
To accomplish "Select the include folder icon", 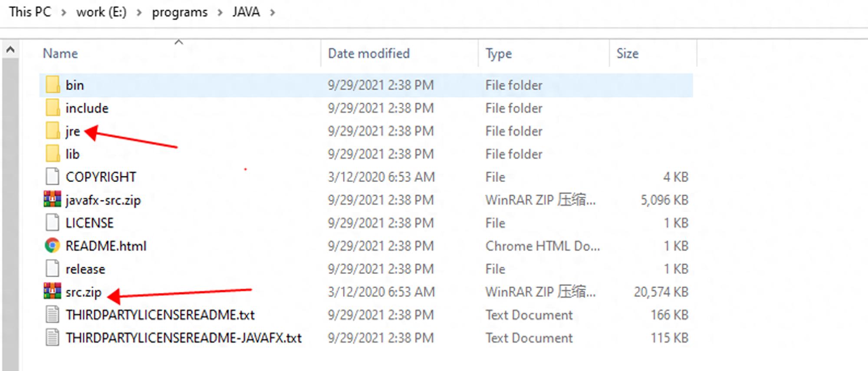I will (x=53, y=108).
